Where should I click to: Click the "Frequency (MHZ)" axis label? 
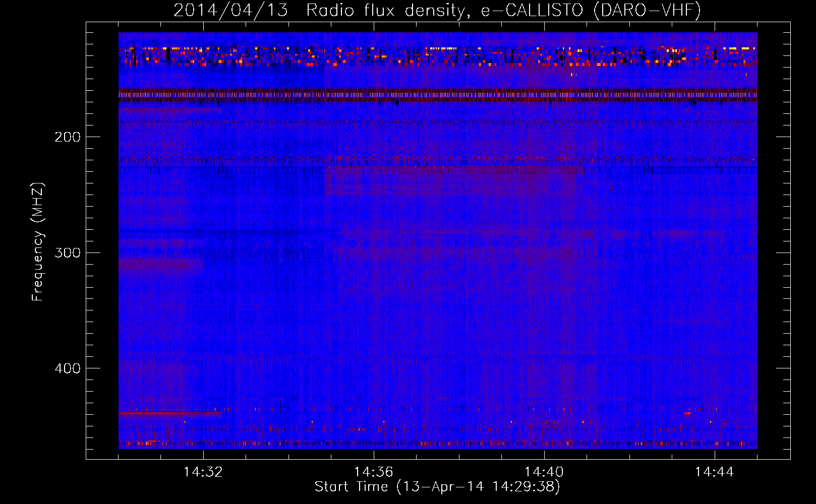pos(38,242)
